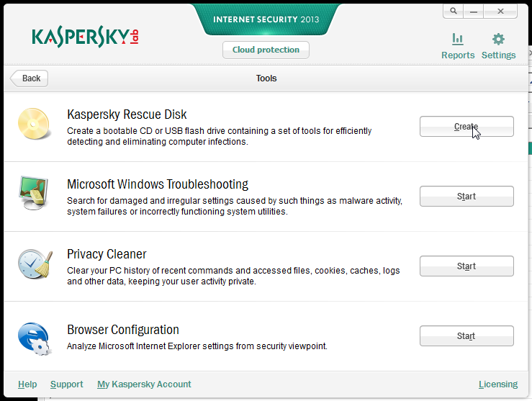Click the Kaspersky Rescue Disk CD icon

(x=34, y=123)
